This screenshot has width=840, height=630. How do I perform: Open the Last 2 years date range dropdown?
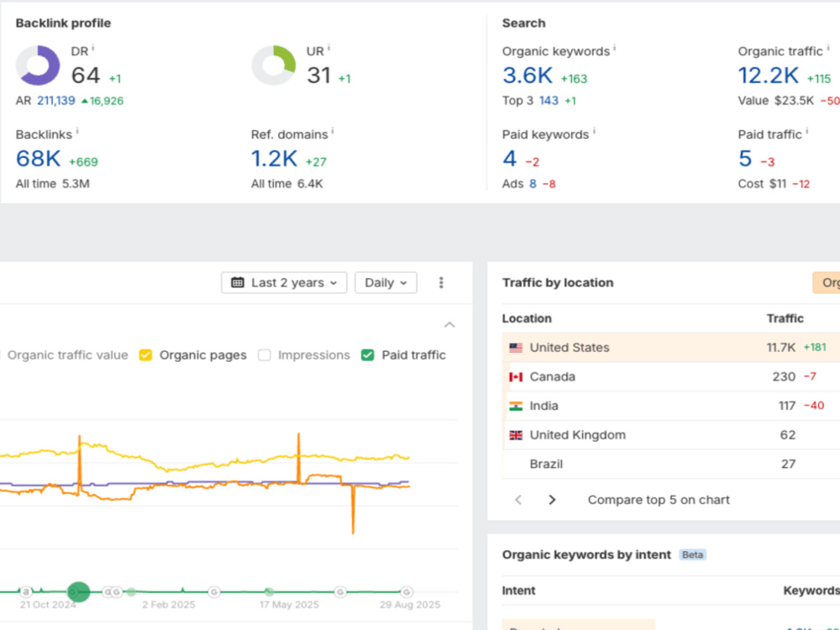[284, 282]
